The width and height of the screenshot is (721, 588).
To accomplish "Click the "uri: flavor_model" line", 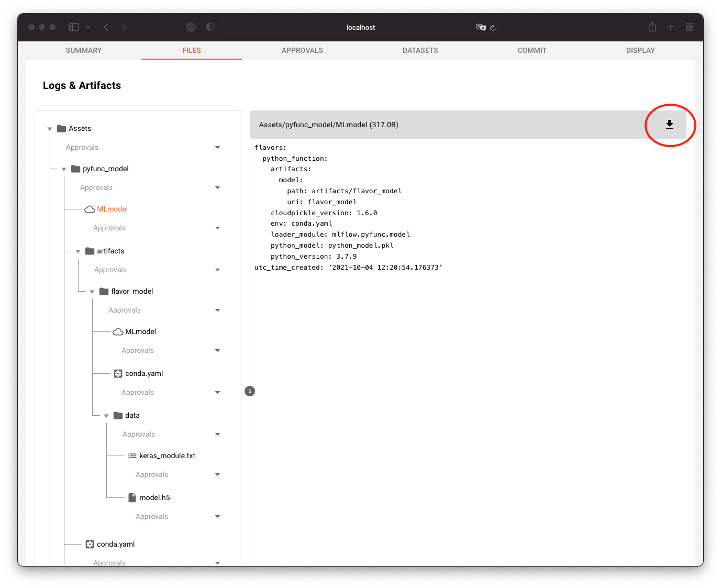I will (322, 202).
